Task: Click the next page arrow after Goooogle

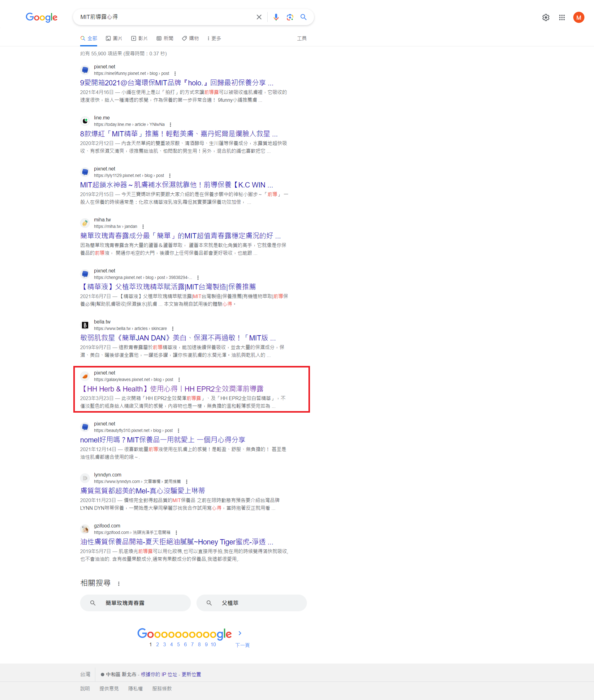Action: point(240,633)
